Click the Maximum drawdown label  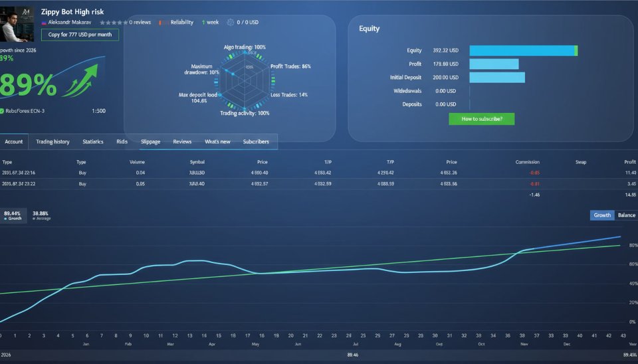click(x=202, y=69)
